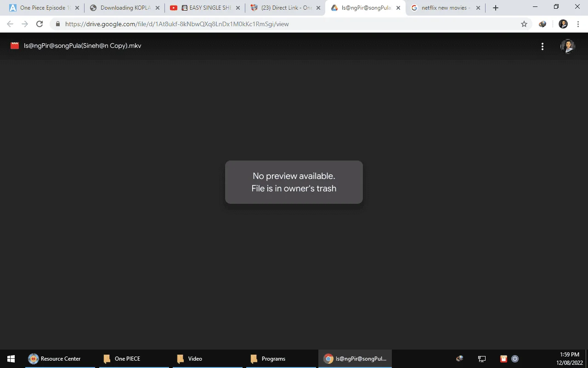Open the Google account avatar in Drive
The height and width of the screenshot is (368, 588).
pos(568,46)
